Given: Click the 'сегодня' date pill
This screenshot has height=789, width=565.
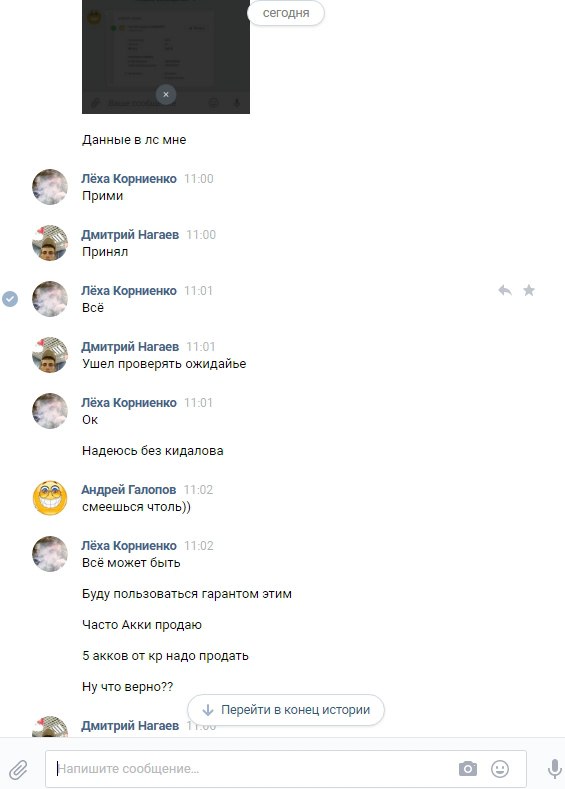Looking at the screenshot, I should coord(286,13).
